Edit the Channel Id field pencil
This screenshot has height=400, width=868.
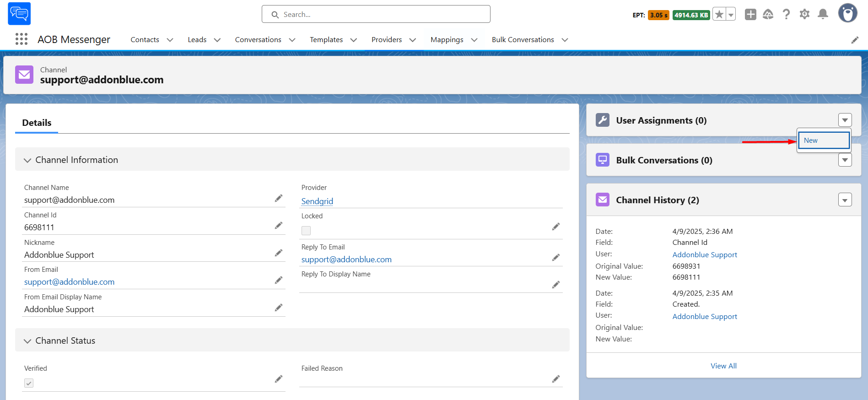point(279,226)
